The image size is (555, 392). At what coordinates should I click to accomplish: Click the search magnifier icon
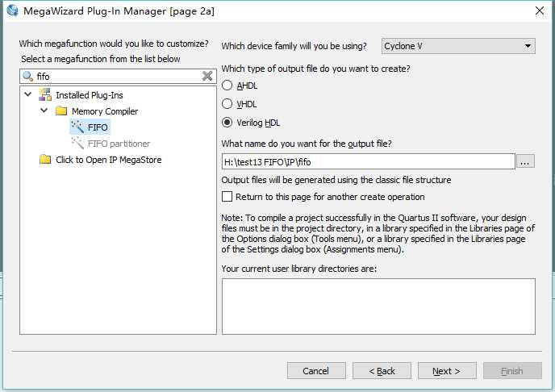[x=27, y=76]
